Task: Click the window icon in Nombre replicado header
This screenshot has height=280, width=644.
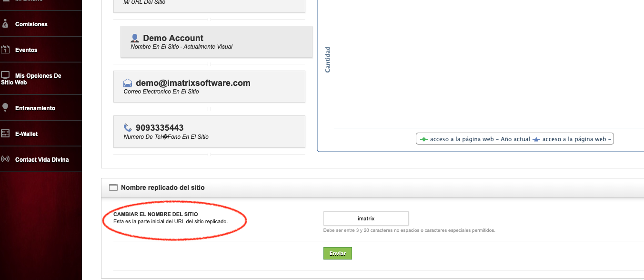Action: (x=113, y=187)
